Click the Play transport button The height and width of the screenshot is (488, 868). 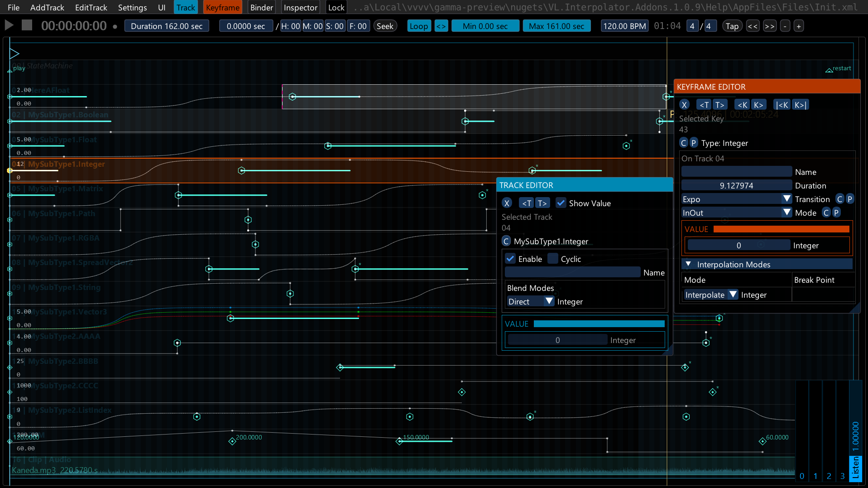click(x=9, y=25)
